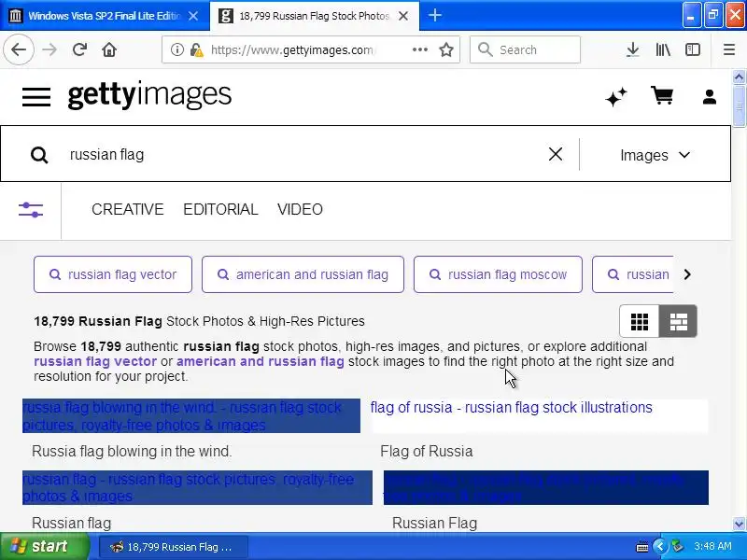
Task: Open the AI generator sparkle icon
Action: point(616,97)
